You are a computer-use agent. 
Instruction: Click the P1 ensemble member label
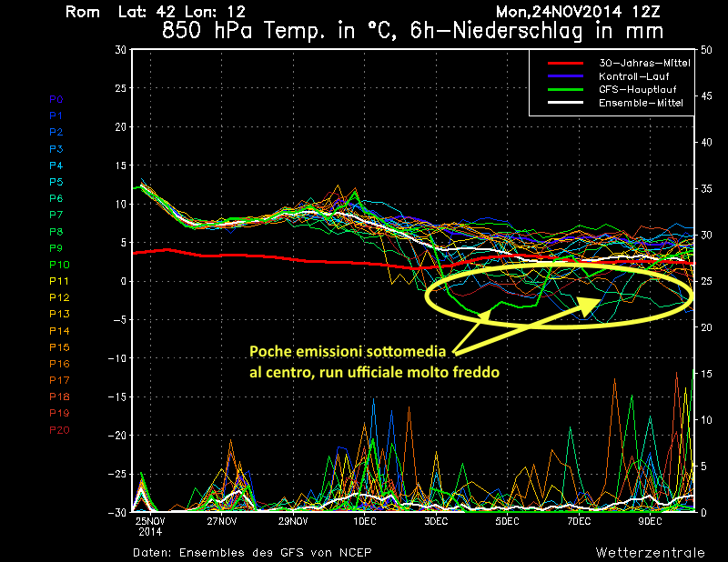coord(56,115)
